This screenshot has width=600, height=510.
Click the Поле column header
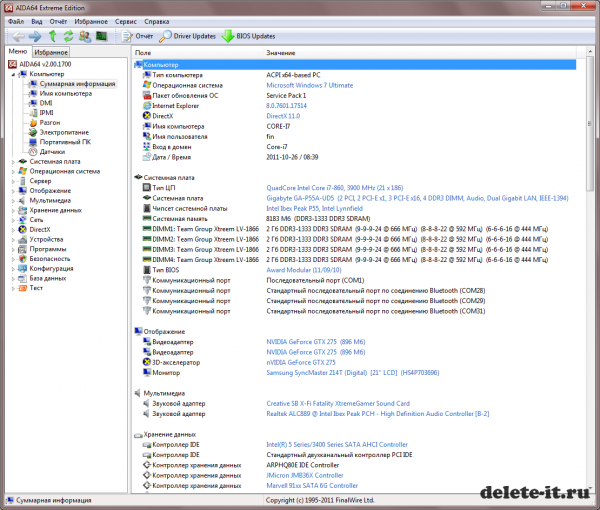tap(143, 52)
